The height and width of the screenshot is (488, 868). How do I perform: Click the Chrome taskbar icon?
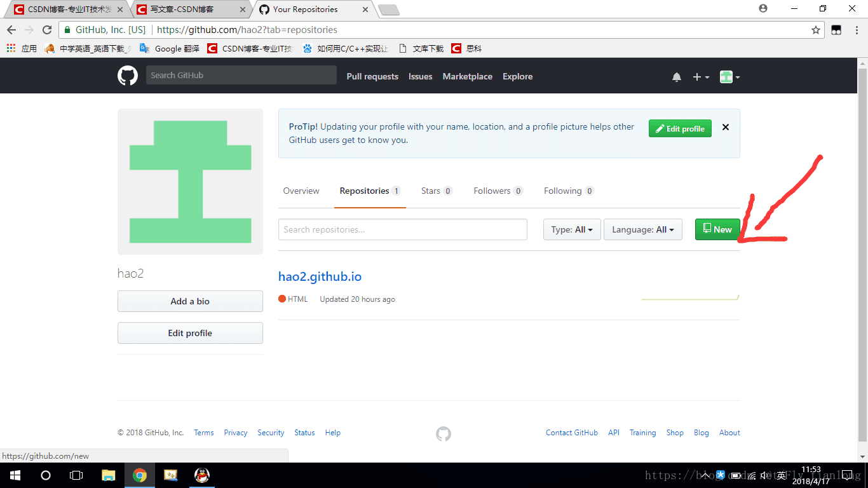click(x=140, y=475)
